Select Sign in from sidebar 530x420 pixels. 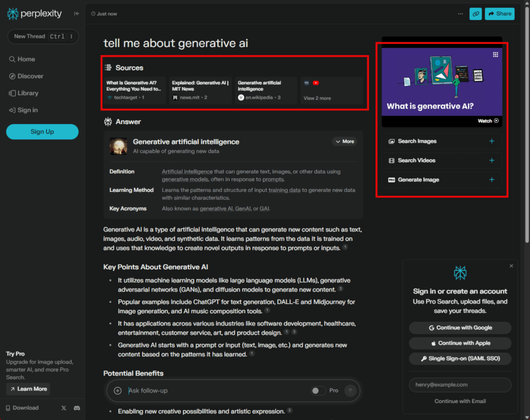point(23,110)
